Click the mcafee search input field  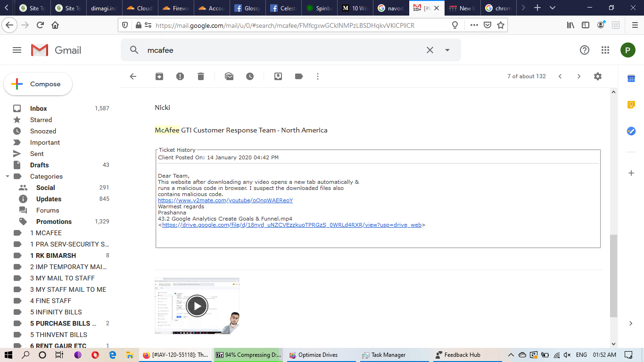click(x=283, y=50)
